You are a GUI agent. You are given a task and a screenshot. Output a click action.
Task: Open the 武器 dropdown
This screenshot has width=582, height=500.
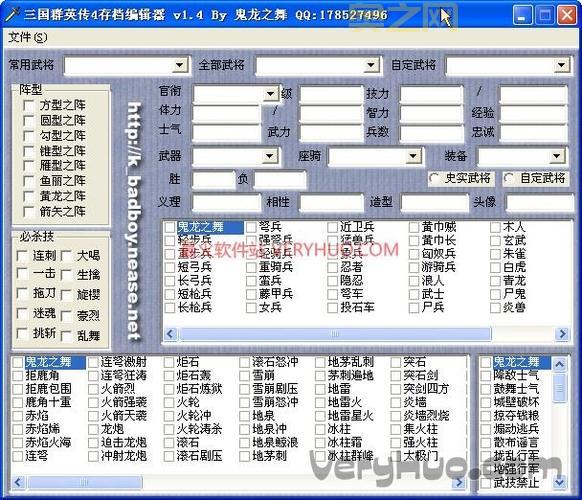pyautogui.click(x=270, y=156)
